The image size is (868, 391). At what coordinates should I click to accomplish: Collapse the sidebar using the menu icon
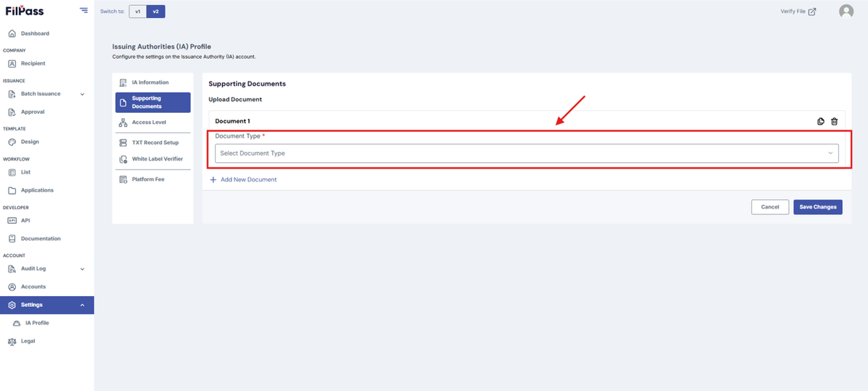coord(84,11)
